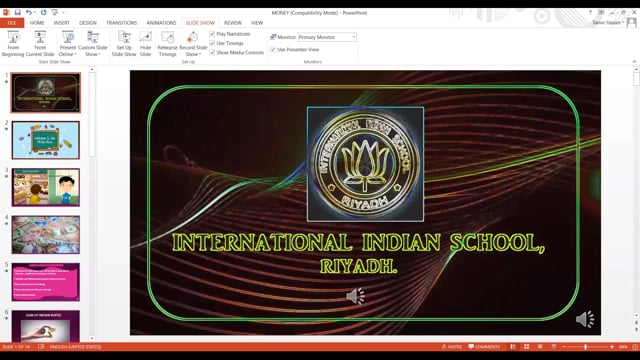Switch to the TRANSITIONS tab
The width and height of the screenshot is (640, 360).
pos(122,23)
